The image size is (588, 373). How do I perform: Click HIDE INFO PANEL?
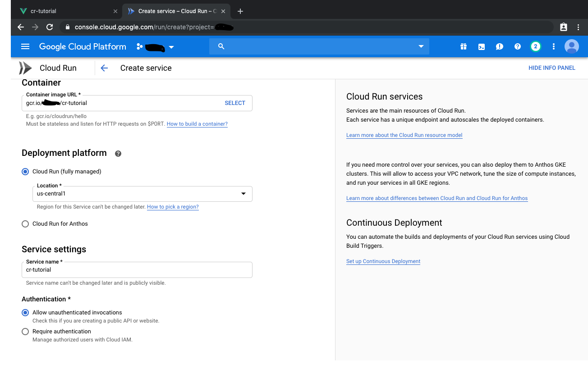[552, 68]
